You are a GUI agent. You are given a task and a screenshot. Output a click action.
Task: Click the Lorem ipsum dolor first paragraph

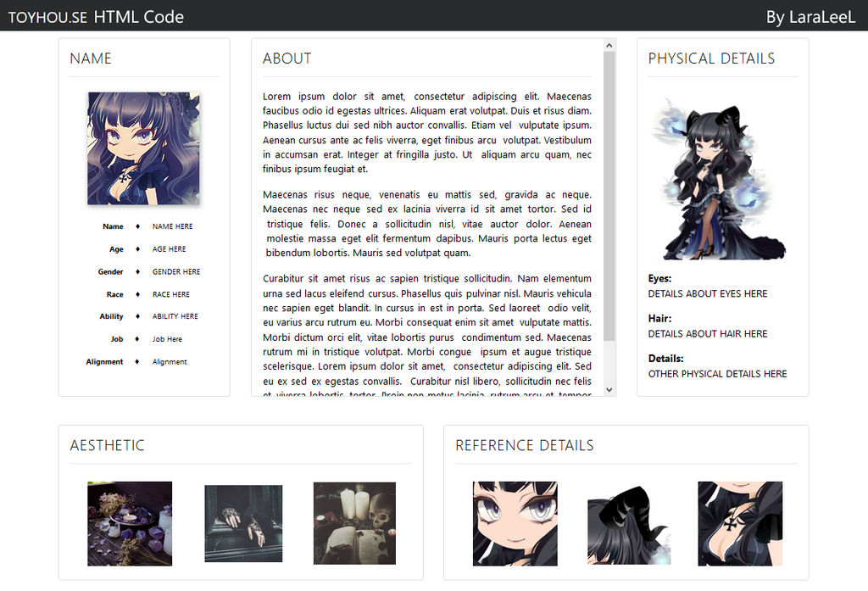click(x=427, y=132)
